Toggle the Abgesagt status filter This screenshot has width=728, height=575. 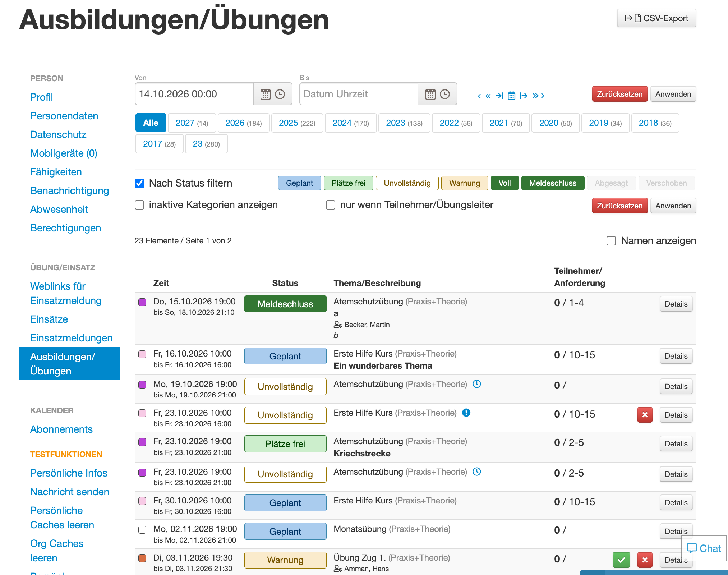pos(611,183)
